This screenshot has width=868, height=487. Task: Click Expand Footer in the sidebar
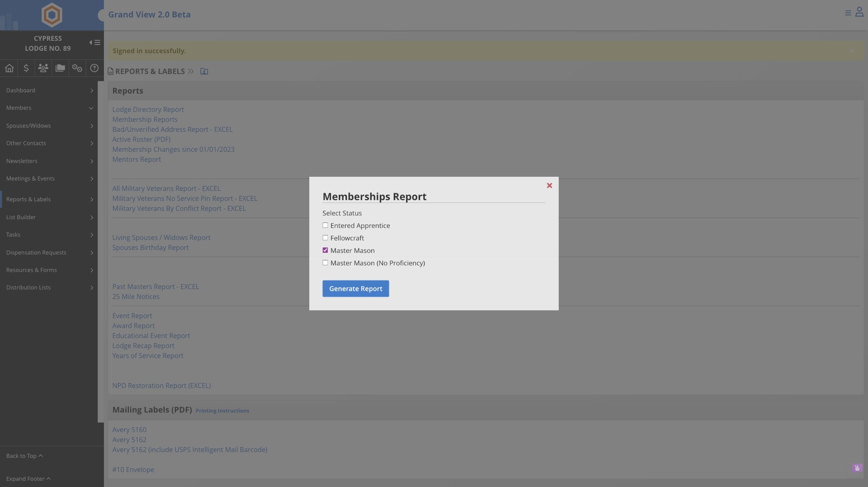click(28, 479)
